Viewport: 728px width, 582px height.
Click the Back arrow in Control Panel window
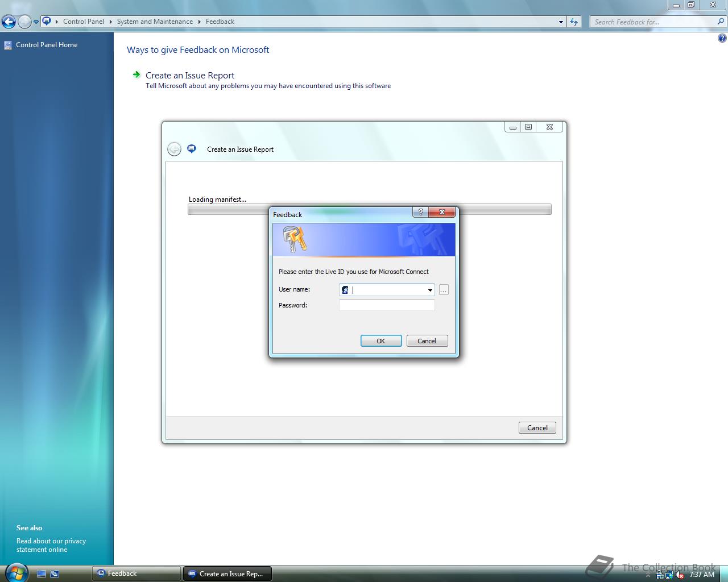[9, 22]
